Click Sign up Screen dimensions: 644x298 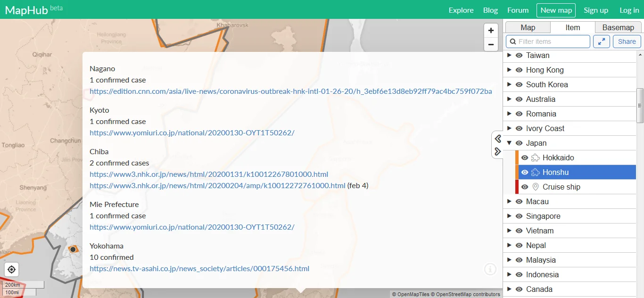pyautogui.click(x=596, y=10)
